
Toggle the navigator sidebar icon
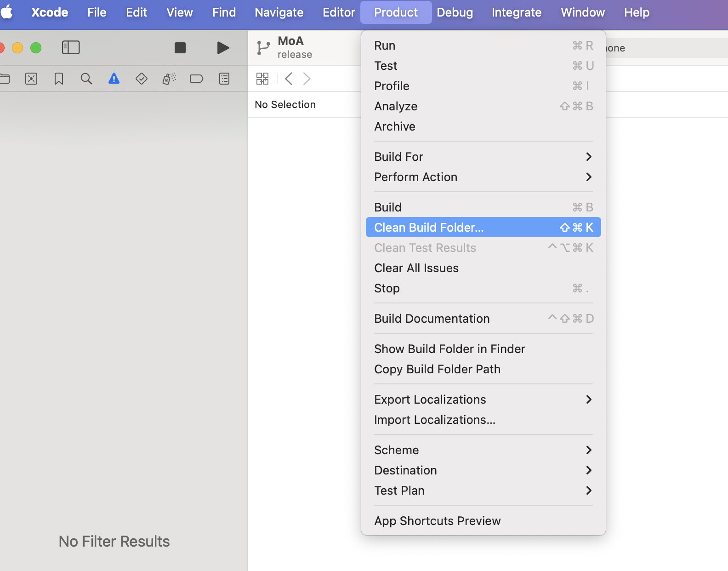(71, 47)
